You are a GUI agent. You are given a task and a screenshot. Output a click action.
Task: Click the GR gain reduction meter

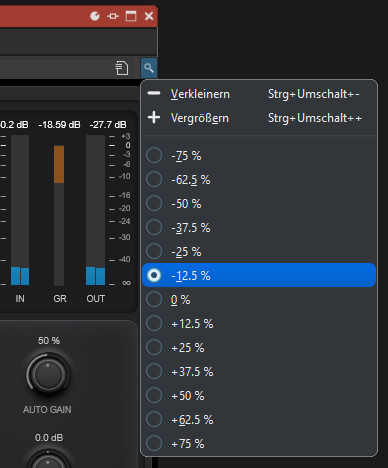click(x=59, y=215)
